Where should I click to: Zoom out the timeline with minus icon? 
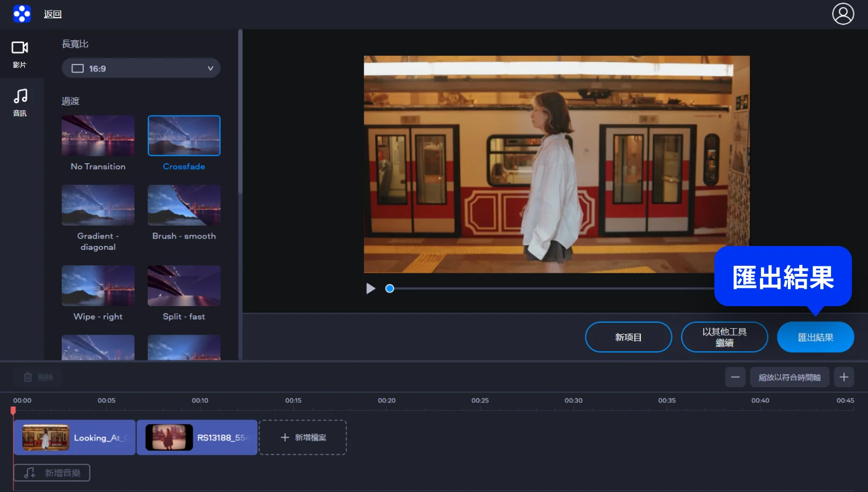[x=735, y=377]
